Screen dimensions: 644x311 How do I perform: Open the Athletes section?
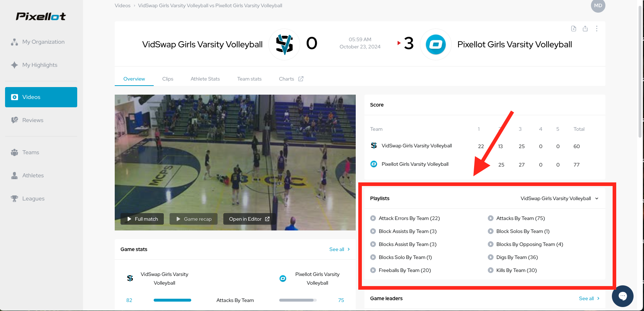pyautogui.click(x=41, y=176)
